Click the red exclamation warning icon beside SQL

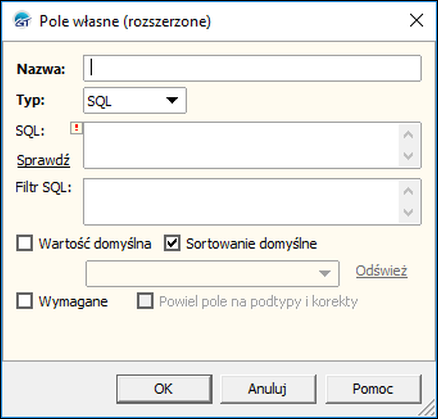[x=77, y=128]
